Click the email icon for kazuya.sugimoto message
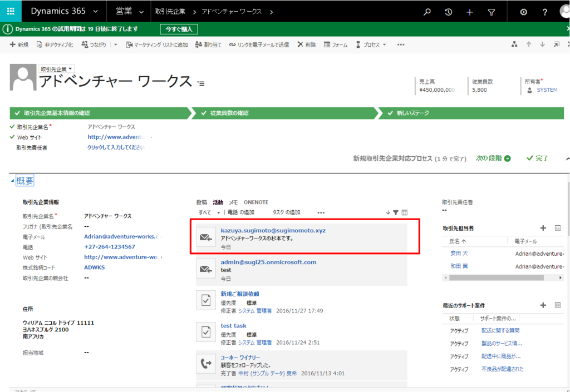Image resolution: width=570 pixels, height=392 pixels. tap(206, 237)
